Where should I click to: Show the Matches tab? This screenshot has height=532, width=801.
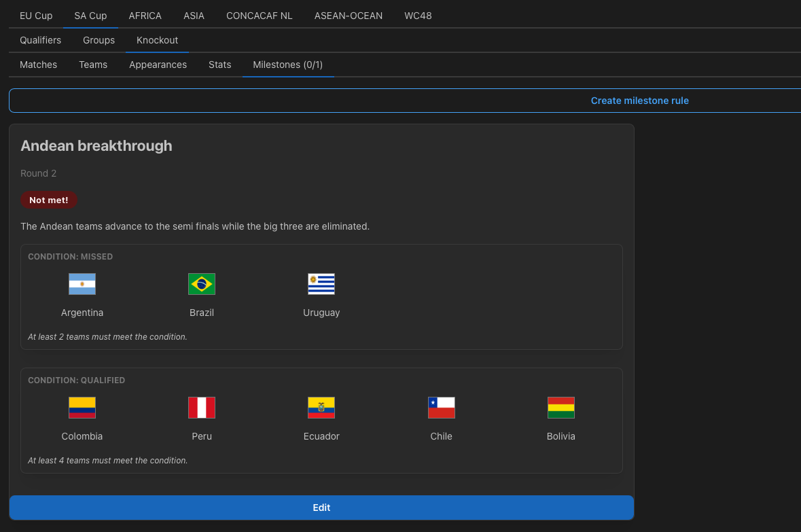(38, 65)
